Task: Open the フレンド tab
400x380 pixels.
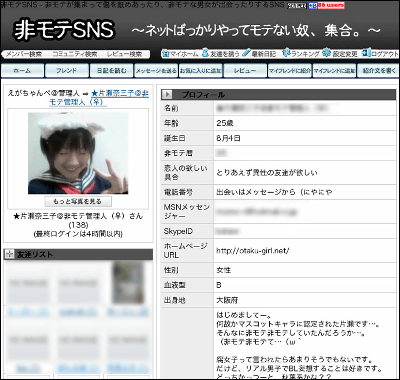Action: coord(67,71)
